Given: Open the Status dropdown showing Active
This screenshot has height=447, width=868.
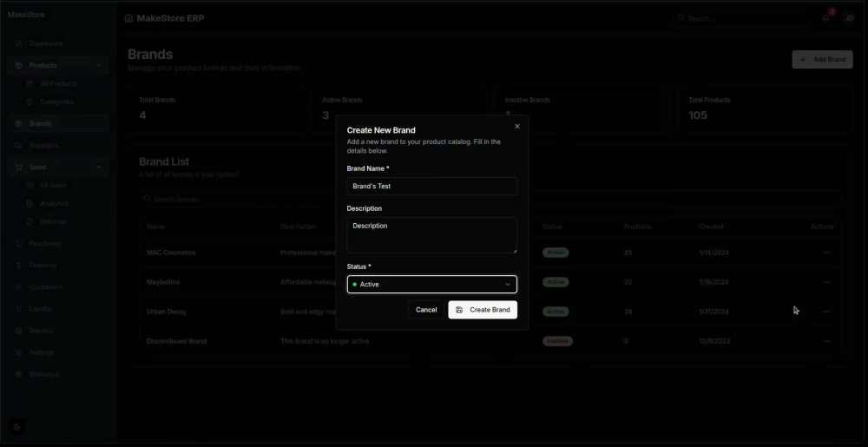Looking at the screenshot, I should pyautogui.click(x=431, y=285).
